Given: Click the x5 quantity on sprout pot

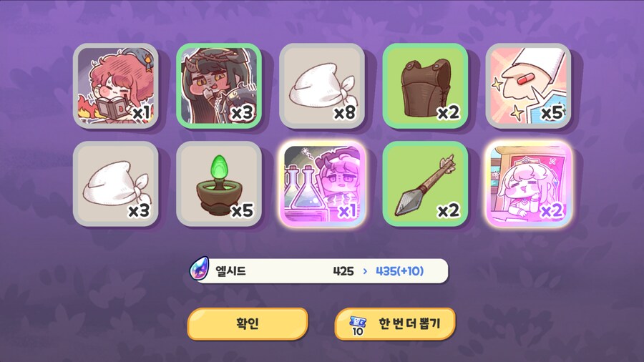Looking at the screenshot, I should coord(242,211).
